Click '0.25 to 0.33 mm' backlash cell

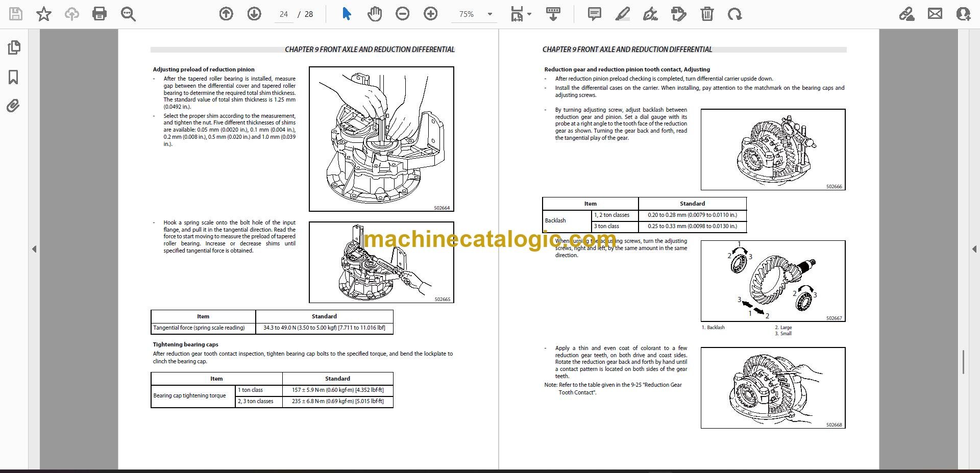(x=692, y=227)
